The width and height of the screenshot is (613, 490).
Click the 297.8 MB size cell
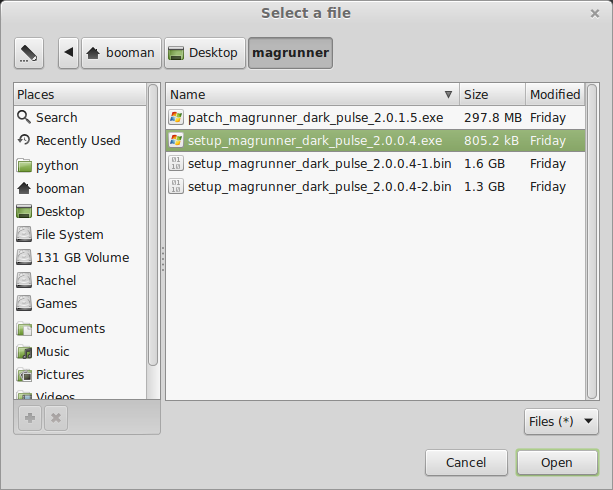click(x=493, y=117)
